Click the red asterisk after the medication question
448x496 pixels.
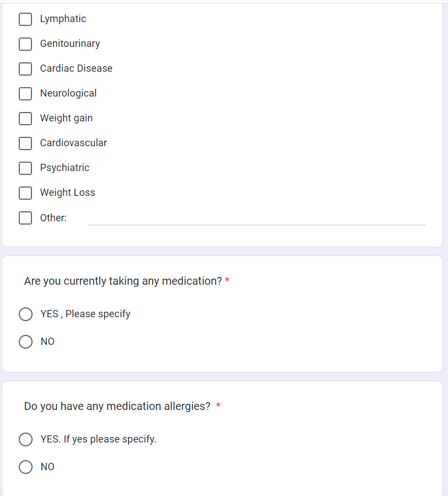(227, 281)
